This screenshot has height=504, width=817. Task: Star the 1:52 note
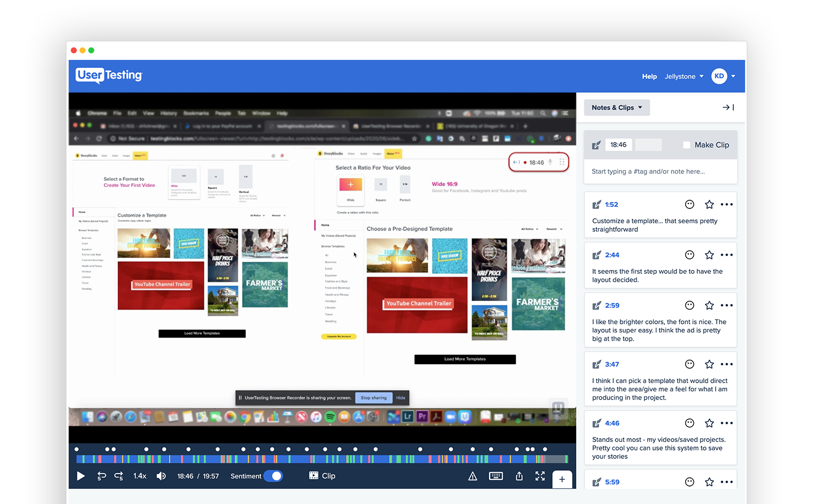[x=709, y=205]
